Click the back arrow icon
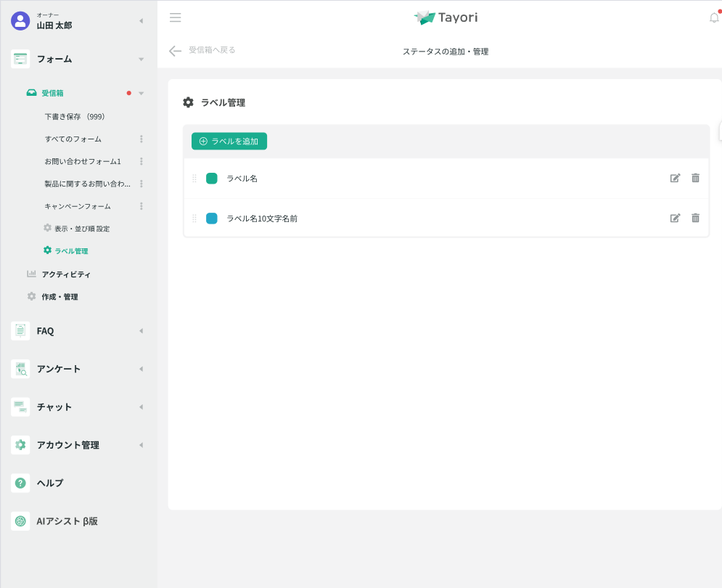722x588 pixels. pyautogui.click(x=175, y=51)
